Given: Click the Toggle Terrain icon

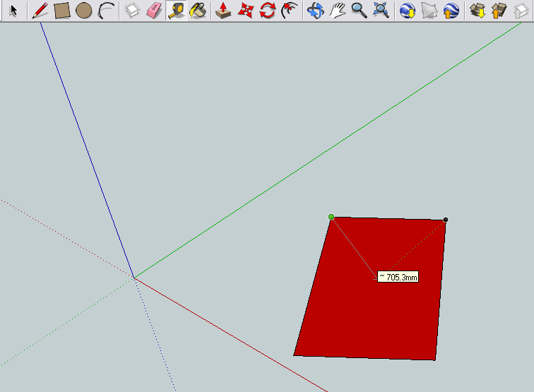Looking at the screenshot, I should click(429, 10).
